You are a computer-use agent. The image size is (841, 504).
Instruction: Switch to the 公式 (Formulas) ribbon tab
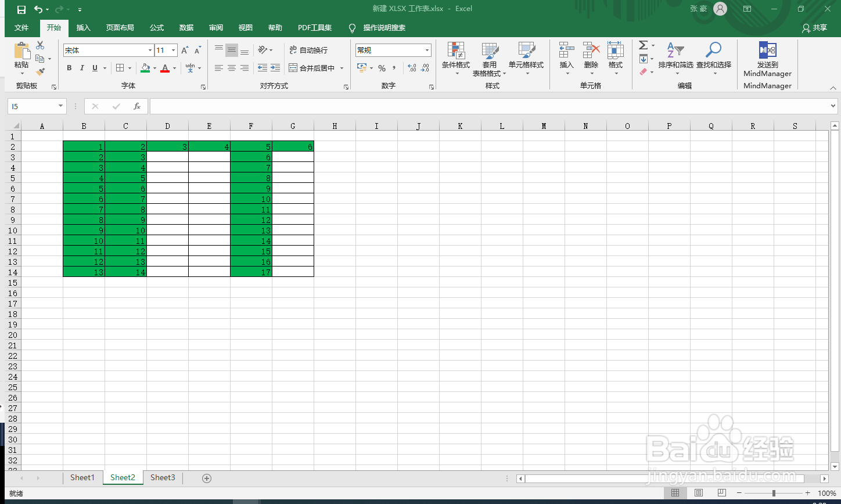coord(157,28)
